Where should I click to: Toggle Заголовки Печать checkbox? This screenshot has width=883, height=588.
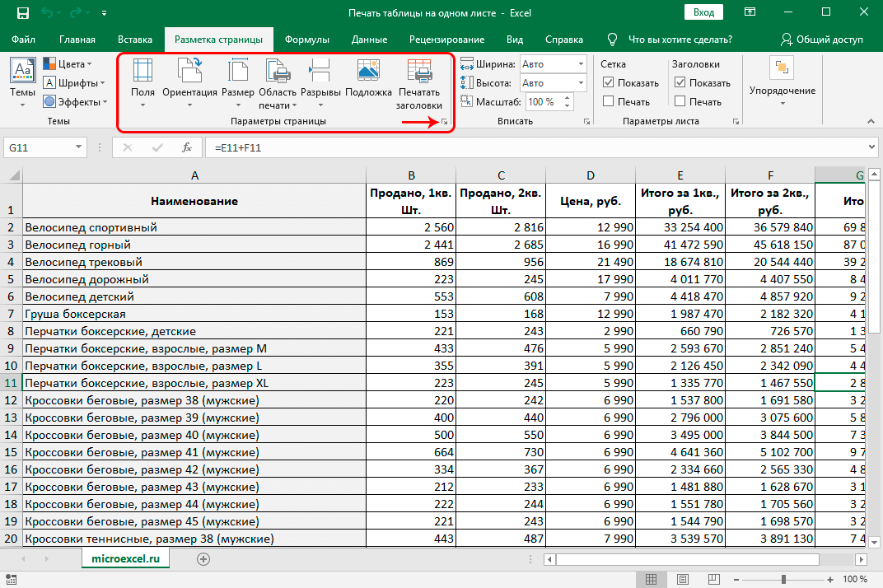680,101
